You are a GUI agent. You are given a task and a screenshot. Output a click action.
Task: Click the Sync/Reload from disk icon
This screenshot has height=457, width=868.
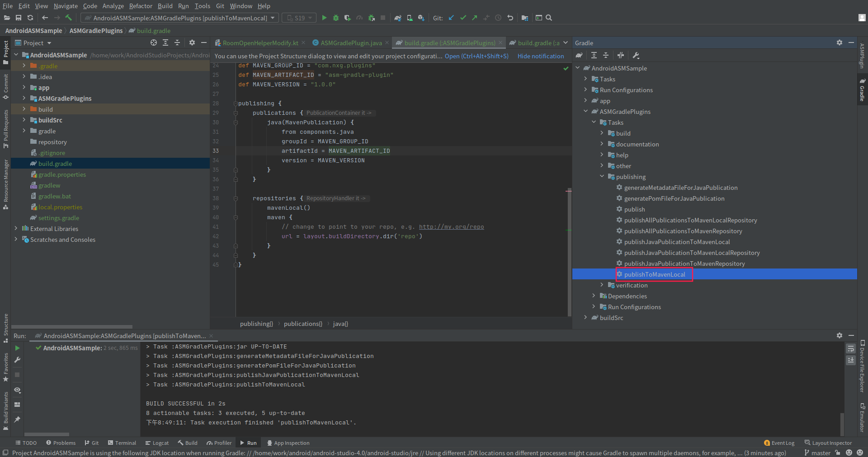click(30, 18)
